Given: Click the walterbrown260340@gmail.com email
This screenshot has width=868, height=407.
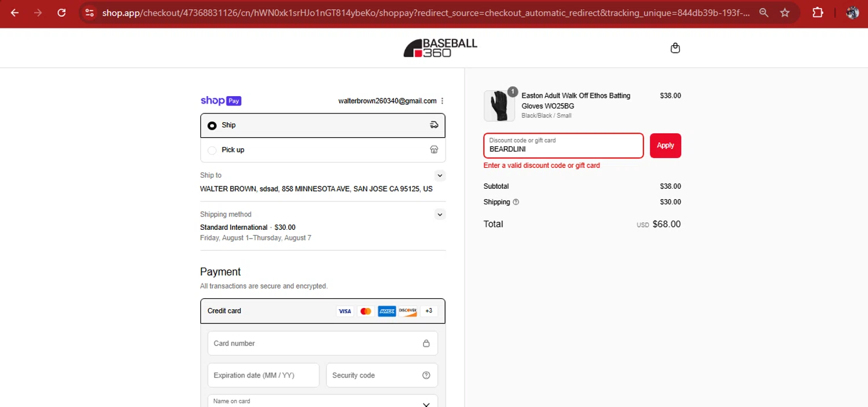Looking at the screenshot, I should coord(388,101).
